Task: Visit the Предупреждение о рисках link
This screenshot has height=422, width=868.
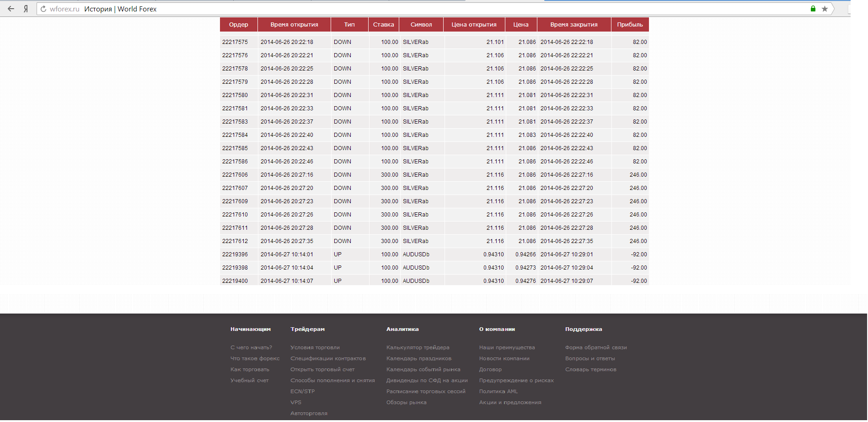Action: click(x=516, y=380)
